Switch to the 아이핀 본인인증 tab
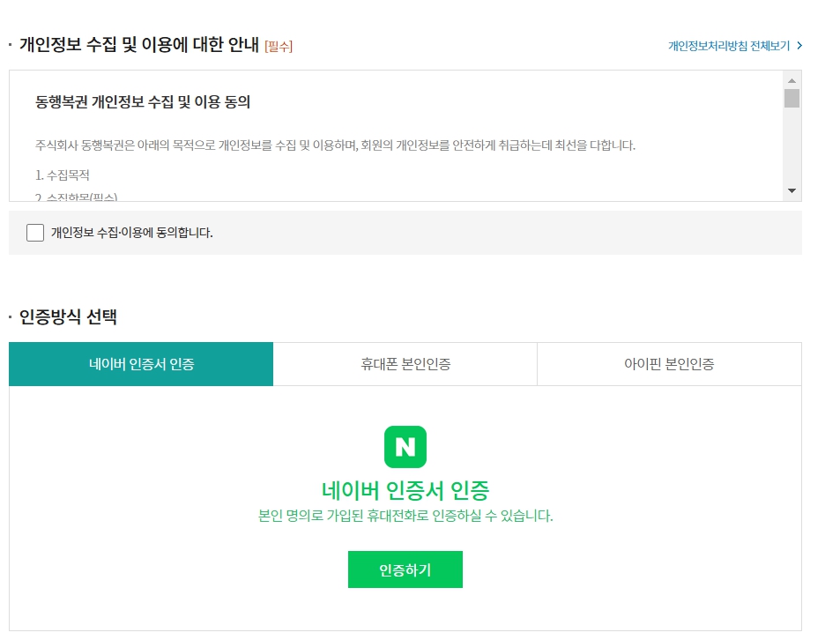Image resolution: width=840 pixels, height=640 pixels. coord(669,364)
